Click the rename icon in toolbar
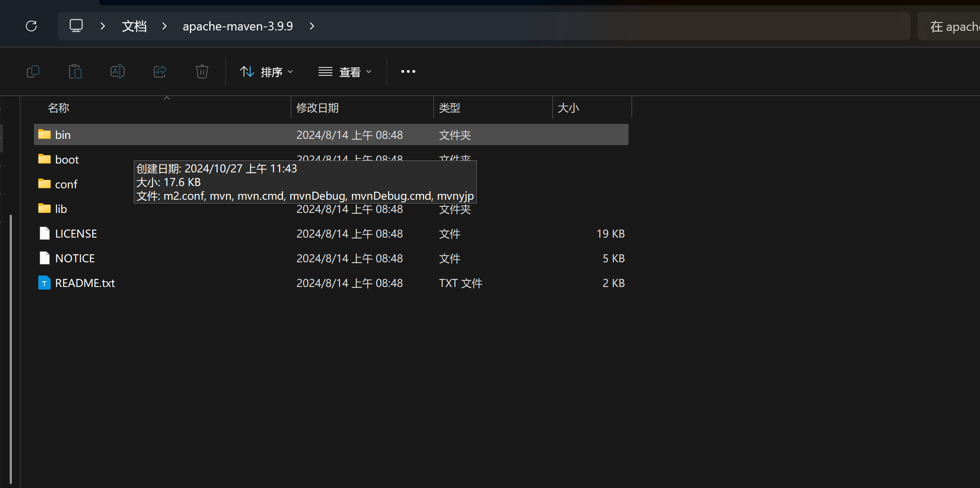 point(118,71)
